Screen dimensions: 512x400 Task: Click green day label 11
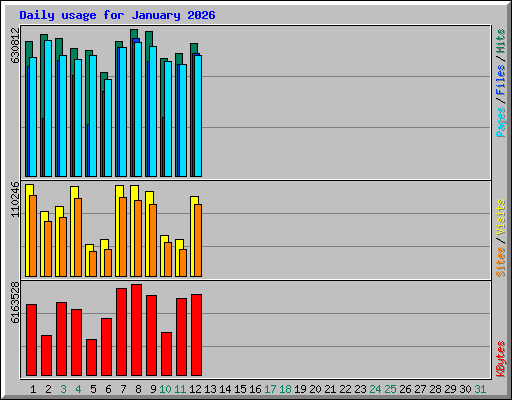coord(180,389)
